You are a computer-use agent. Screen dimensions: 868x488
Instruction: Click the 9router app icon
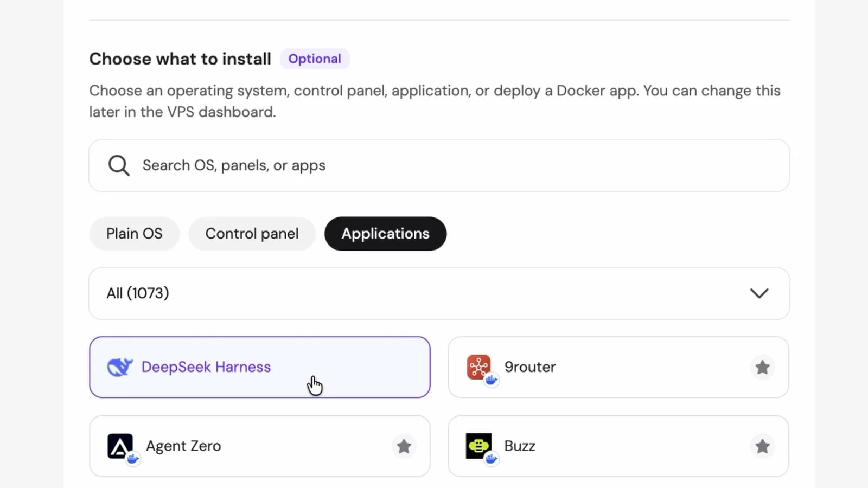pyautogui.click(x=479, y=367)
